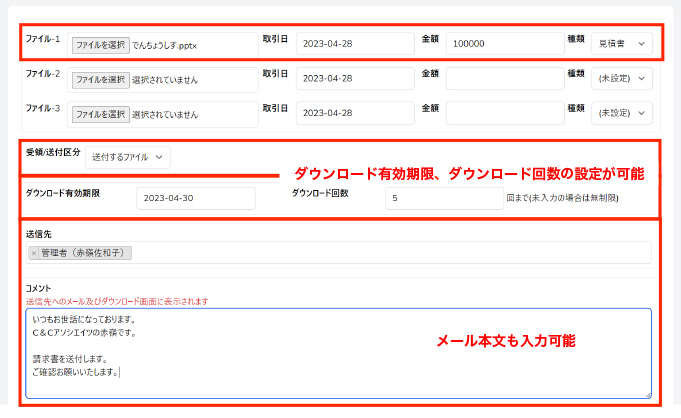Image resolution: width=681 pixels, height=418 pixels.
Task: Click the empty 金額 field for ファイル-3
Action: (x=504, y=114)
